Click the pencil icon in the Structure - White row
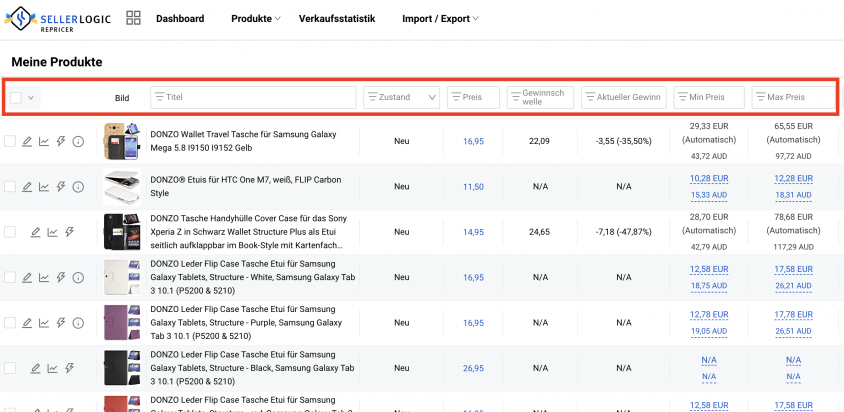Viewport: 844px width, 412px height. tap(27, 277)
